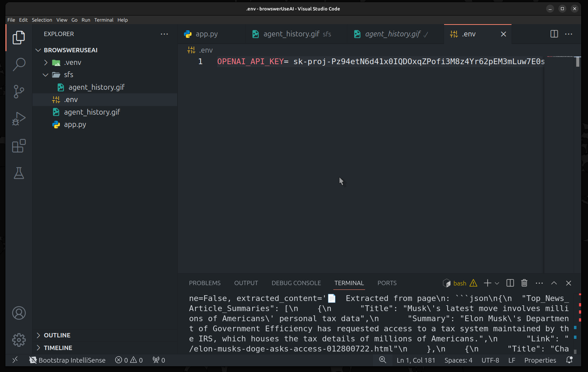Viewport: 588px width, 372px height.
Task: Open Explorer views and more actions menu
Action: click(x=164, y=34)
